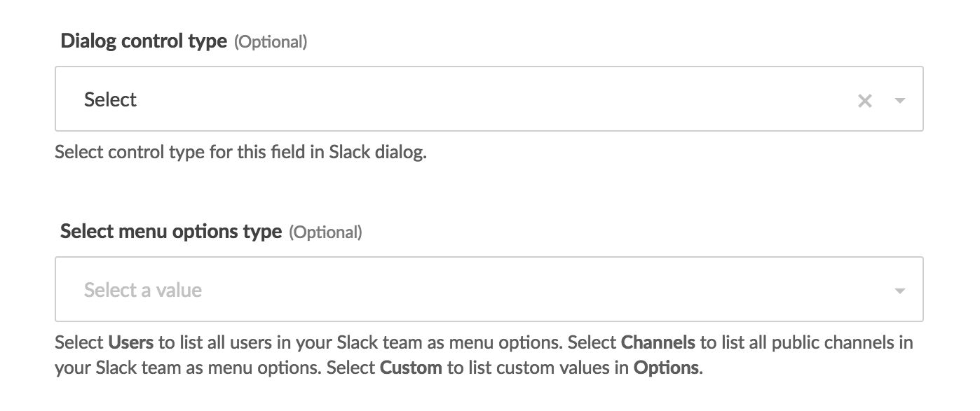The width and height of the screenshot is (980, 411).
Task: Click the 'Select menu options type' label
Action: point(171,230)
